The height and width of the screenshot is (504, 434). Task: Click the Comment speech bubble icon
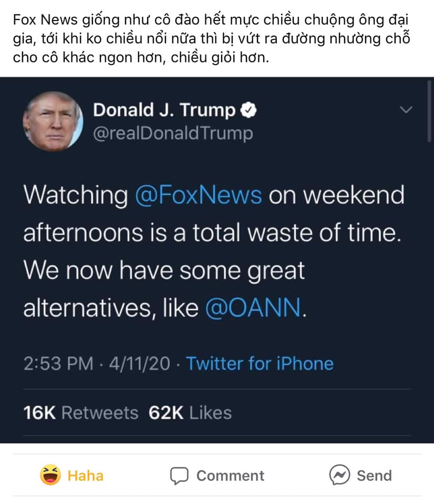coord(179,476)
